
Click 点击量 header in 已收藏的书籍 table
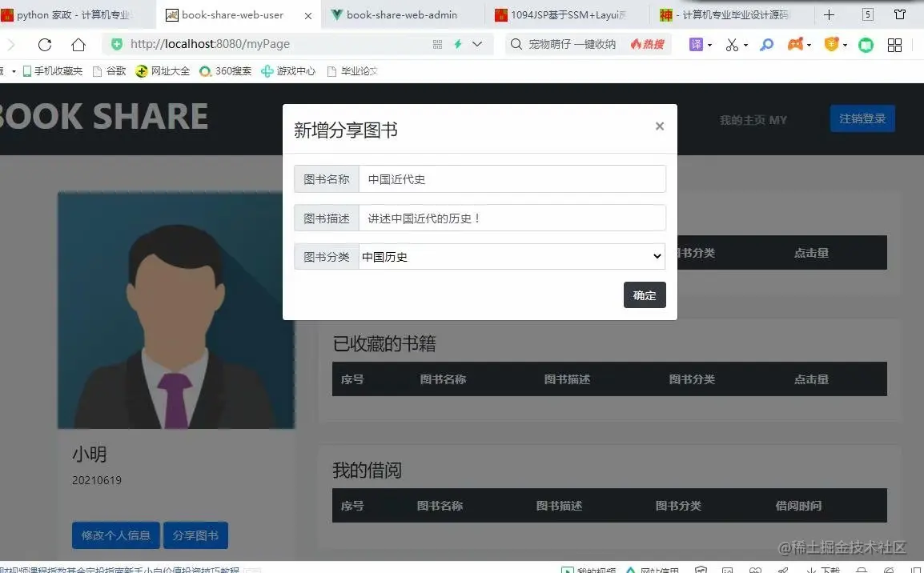811,379
